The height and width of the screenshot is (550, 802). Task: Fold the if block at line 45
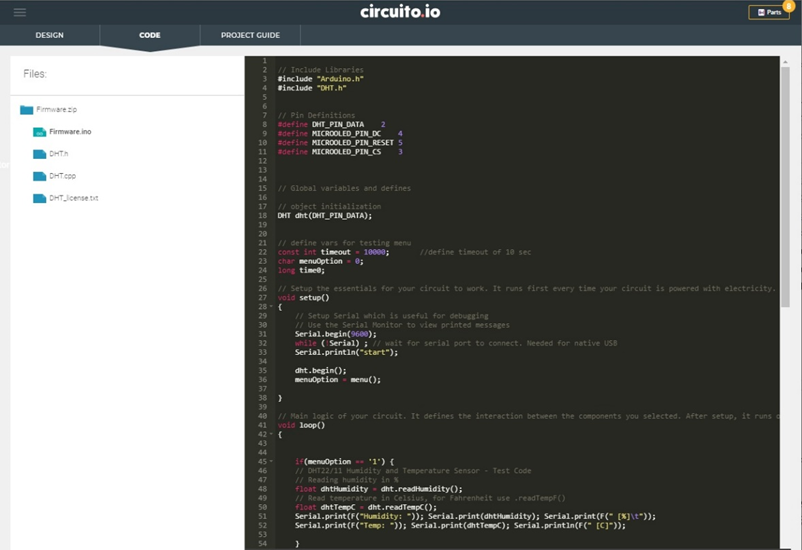tap(269, 462)
